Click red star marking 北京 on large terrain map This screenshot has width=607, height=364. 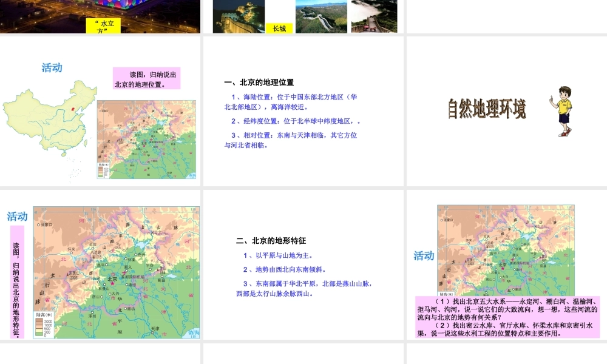(113, 283)
